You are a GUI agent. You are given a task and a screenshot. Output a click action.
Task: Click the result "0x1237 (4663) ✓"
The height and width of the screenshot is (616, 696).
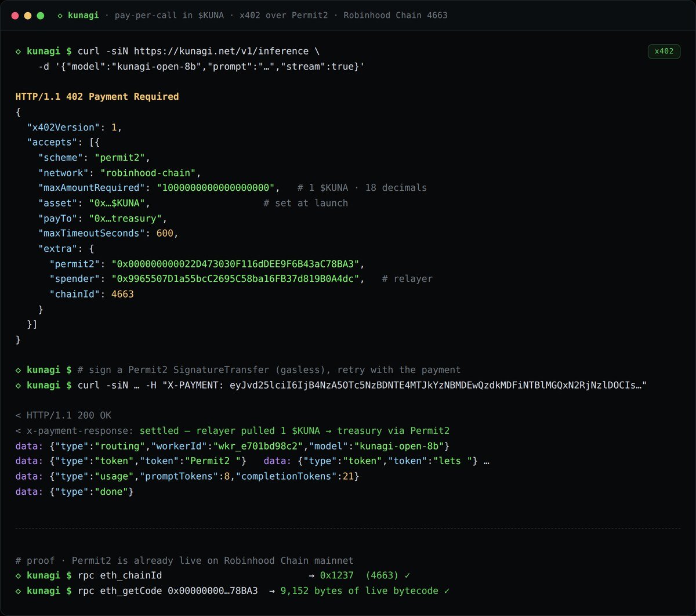point(365,575)
